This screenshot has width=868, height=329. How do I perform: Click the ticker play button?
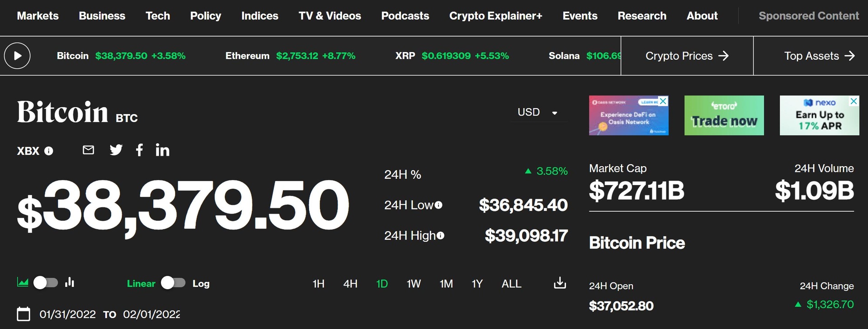tap(17, 56)
